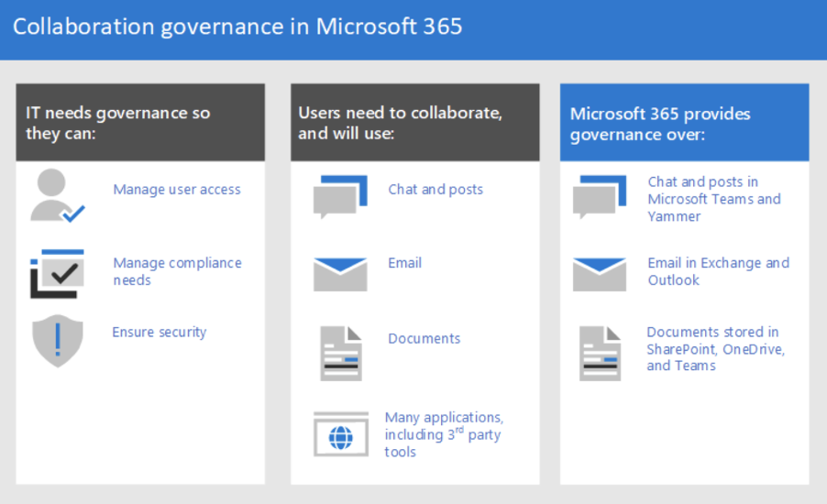Select 'Manage compliance needs' text

tap(177, 271)
